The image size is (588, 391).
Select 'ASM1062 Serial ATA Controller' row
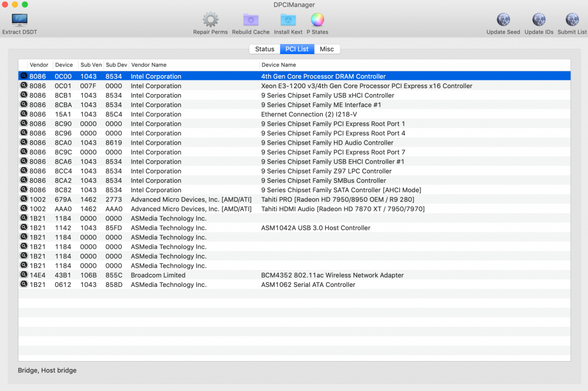click(308, 285)
